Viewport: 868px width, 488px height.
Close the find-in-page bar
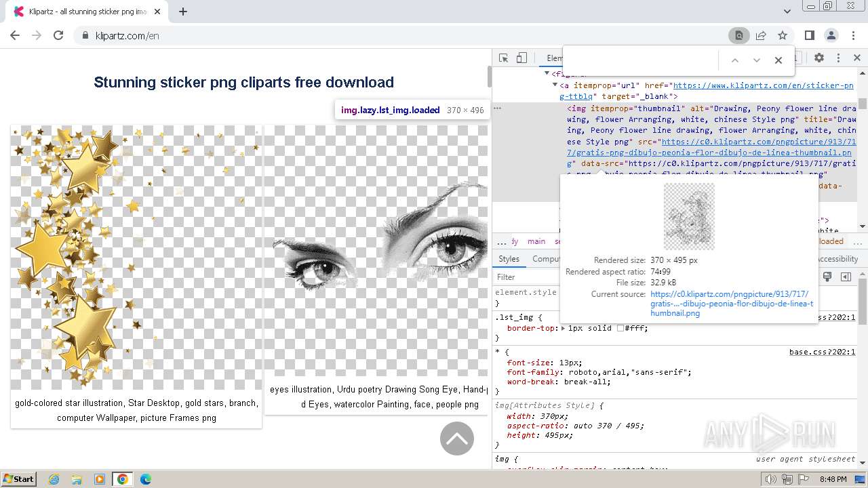click(778, 60)
